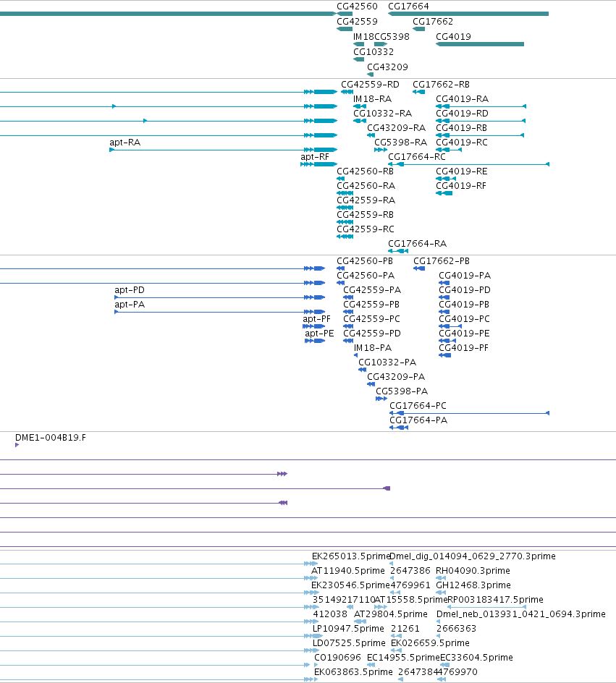Select the CG17662 gene label
Screen dimensions: 616x683
(x=433, y=22)
